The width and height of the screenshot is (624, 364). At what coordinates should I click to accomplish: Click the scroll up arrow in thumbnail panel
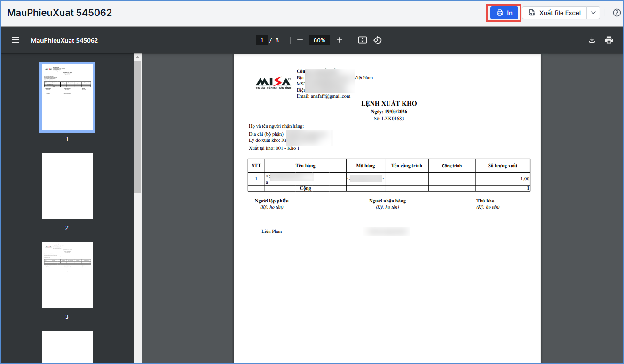[137, 57]
